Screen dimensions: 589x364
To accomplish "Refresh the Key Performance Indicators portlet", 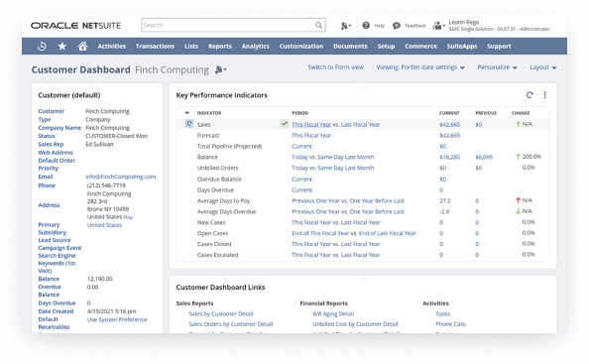I will [530, 95].
